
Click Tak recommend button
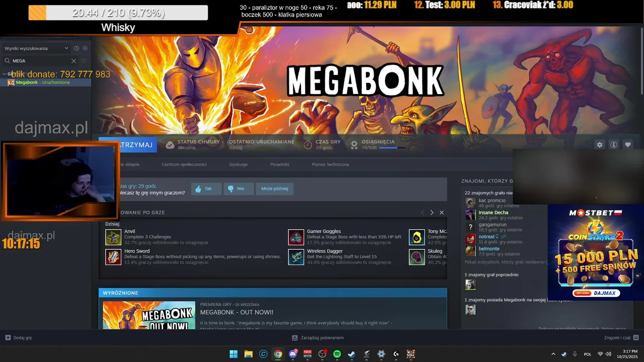tap(206, 189)
